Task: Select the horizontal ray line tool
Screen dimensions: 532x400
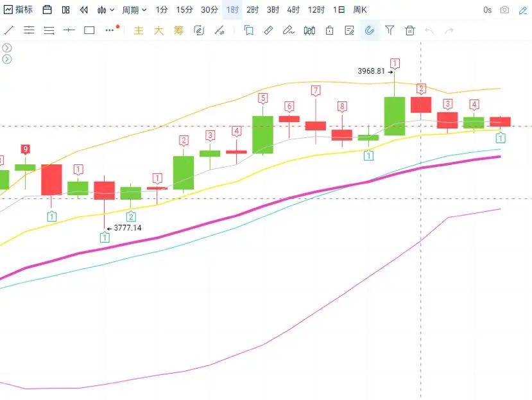Action: 69,31
